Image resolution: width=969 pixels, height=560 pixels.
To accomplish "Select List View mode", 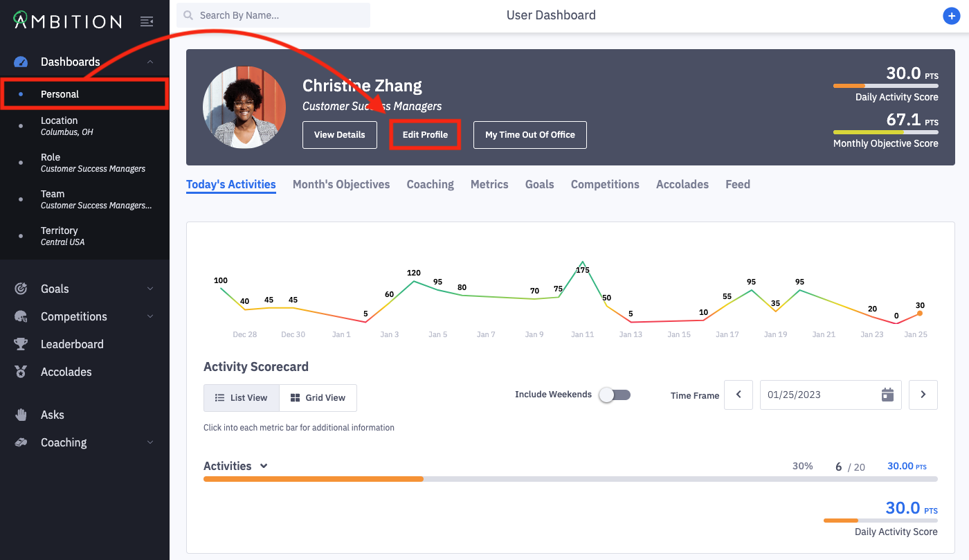I will click(242, 398).
